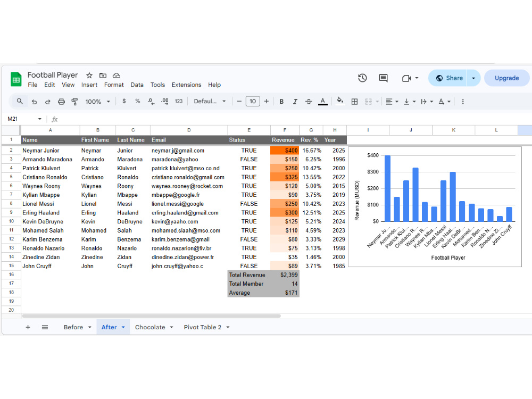Screen dimensions: 532x399
Task: Show all sheets list icon
Action: click(x=45, y=327)
